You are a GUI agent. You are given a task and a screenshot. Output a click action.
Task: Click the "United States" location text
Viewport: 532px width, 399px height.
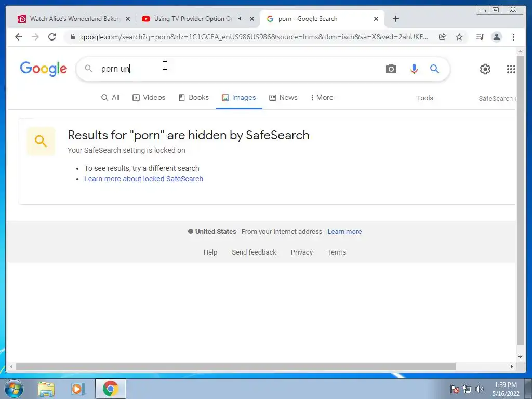click(x=216, y=231)
